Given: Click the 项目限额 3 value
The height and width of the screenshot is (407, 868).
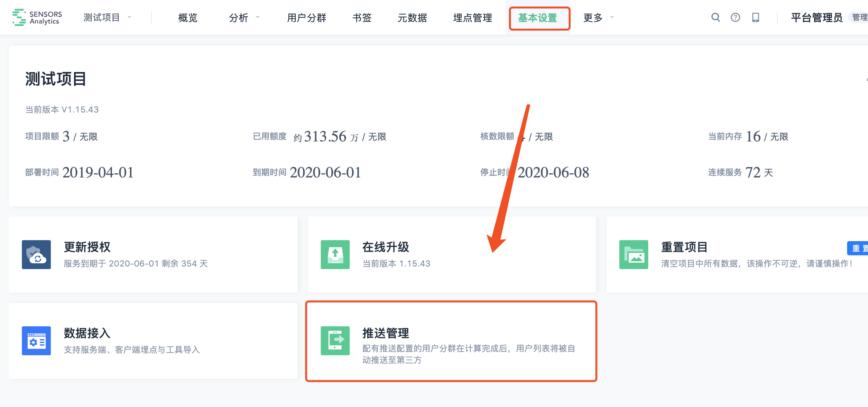Looking at the screenshot, I should click(x=66, y=136).
